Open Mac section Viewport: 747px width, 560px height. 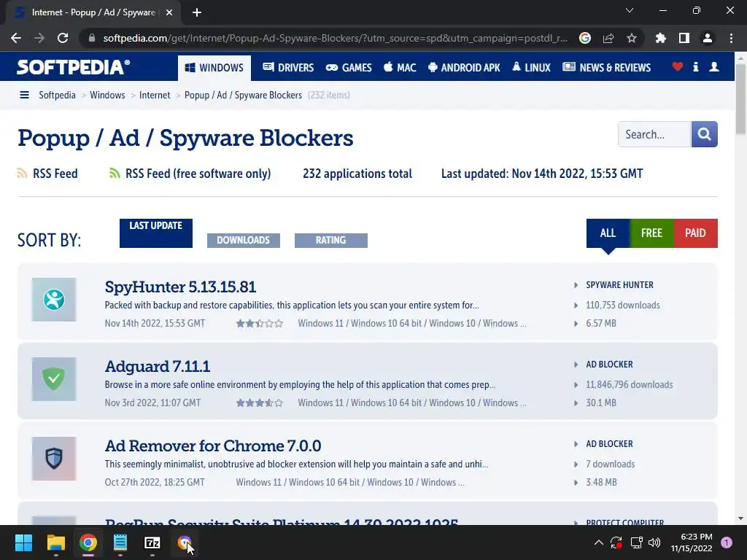point(400,68)
